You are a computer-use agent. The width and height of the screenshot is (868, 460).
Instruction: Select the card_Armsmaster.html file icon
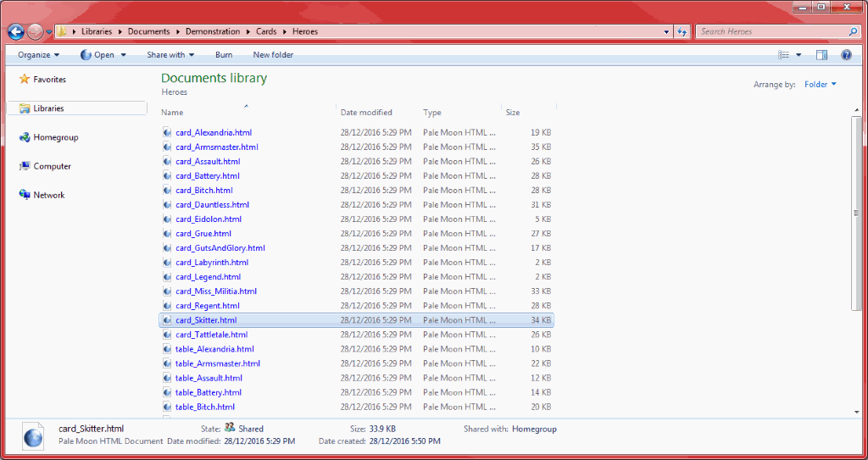167,147
